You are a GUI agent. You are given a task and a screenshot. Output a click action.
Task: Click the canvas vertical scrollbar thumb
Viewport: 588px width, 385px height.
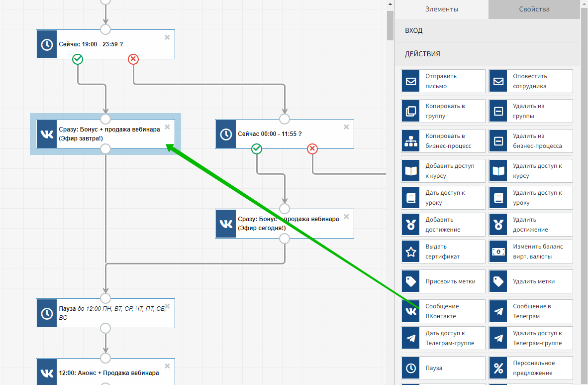click(x=390, y=25)
